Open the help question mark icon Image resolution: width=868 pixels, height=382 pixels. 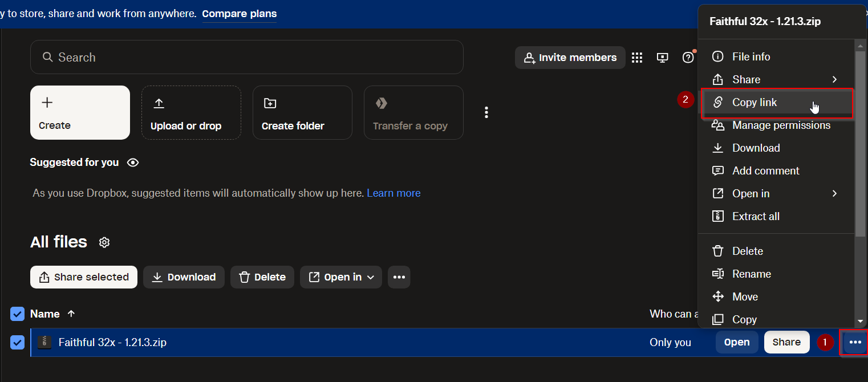(688, 57)
